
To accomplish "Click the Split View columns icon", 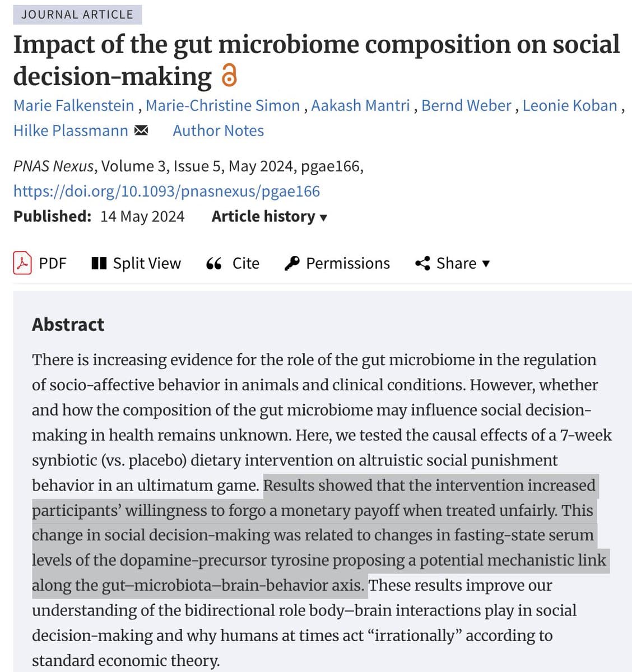I will pyautogui.click(x=99, y=263).
